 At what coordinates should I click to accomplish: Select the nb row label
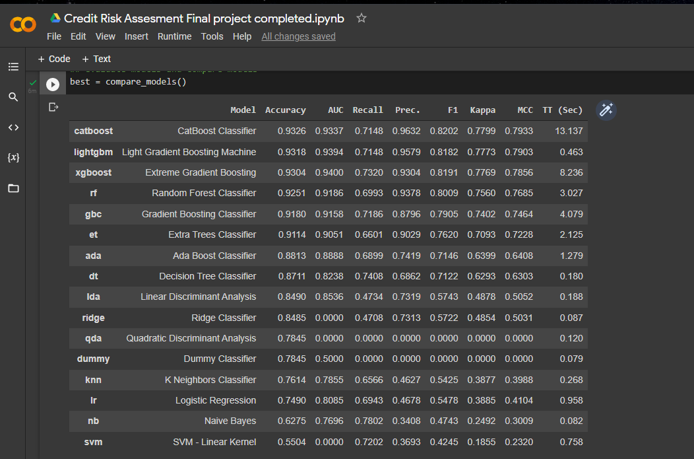93,421
